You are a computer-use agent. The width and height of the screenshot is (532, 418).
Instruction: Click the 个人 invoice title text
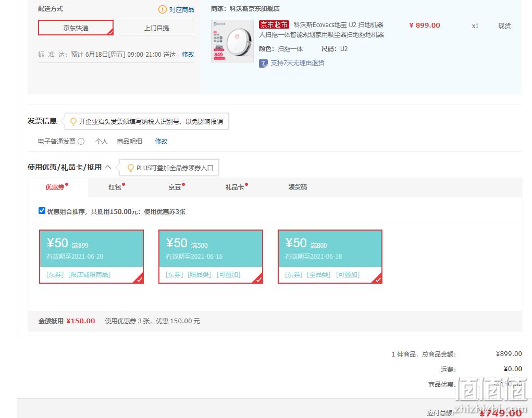tap(102, 142)
